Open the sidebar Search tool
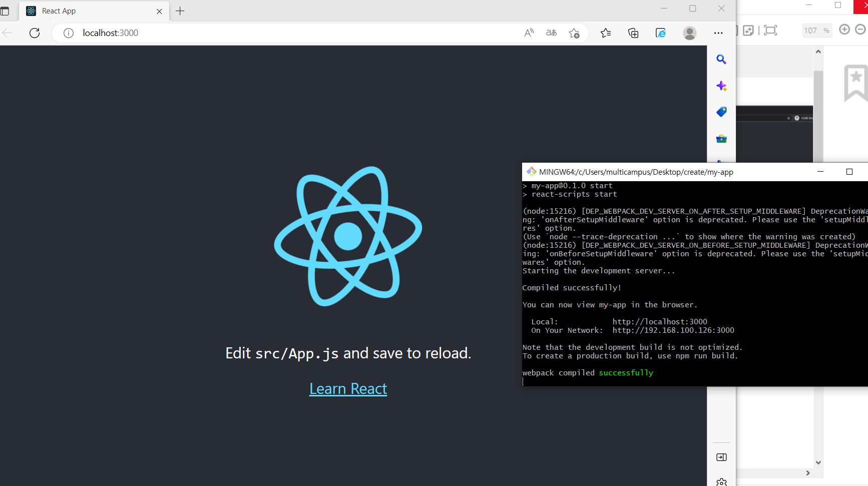Image resolution: width=868 pixels, height=486 pixels. tap(721, 60)
